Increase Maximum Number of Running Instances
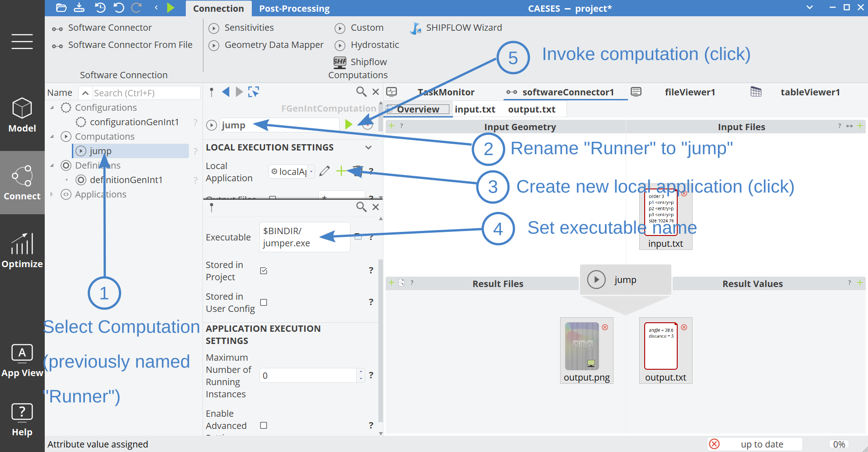Viewport: 868px width, 452px height. pyautogui.click(x=361, y=372)
